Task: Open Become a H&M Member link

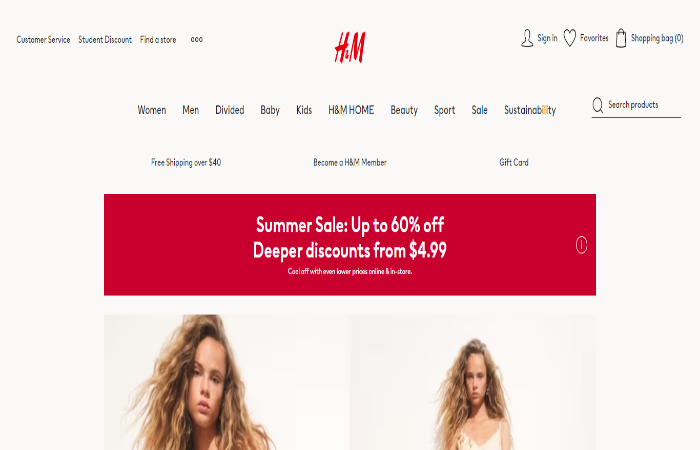Action: pyautogui.click(x=350, y=162)
